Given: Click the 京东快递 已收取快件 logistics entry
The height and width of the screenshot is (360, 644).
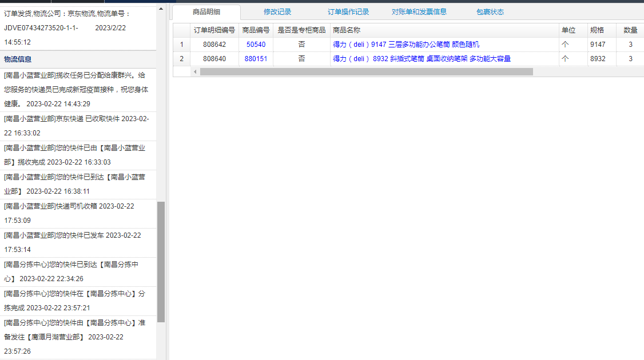Looking at the screenshot, I should (x=78, y=126).
